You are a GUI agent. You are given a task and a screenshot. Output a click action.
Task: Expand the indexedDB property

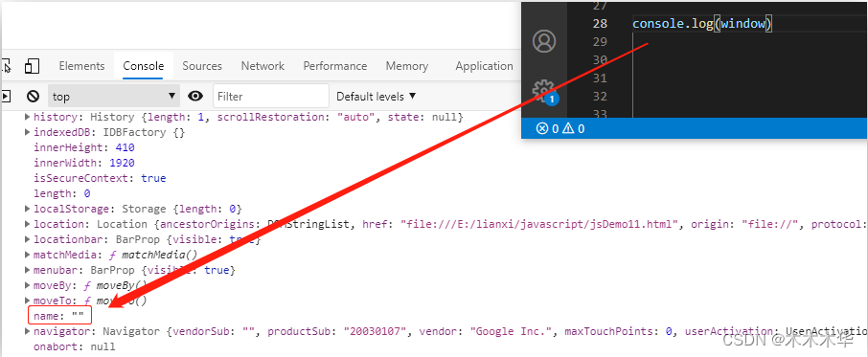(x=27, y=133)
